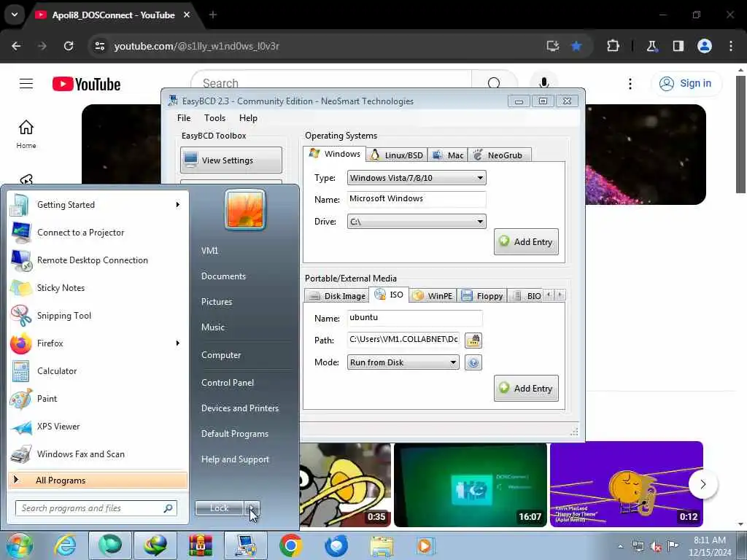The height and width of the screenshot is (560, 747).
Task: Expand shutdown options arrow beside Lock
Action: pyautogui.click(x=252, y=508)
